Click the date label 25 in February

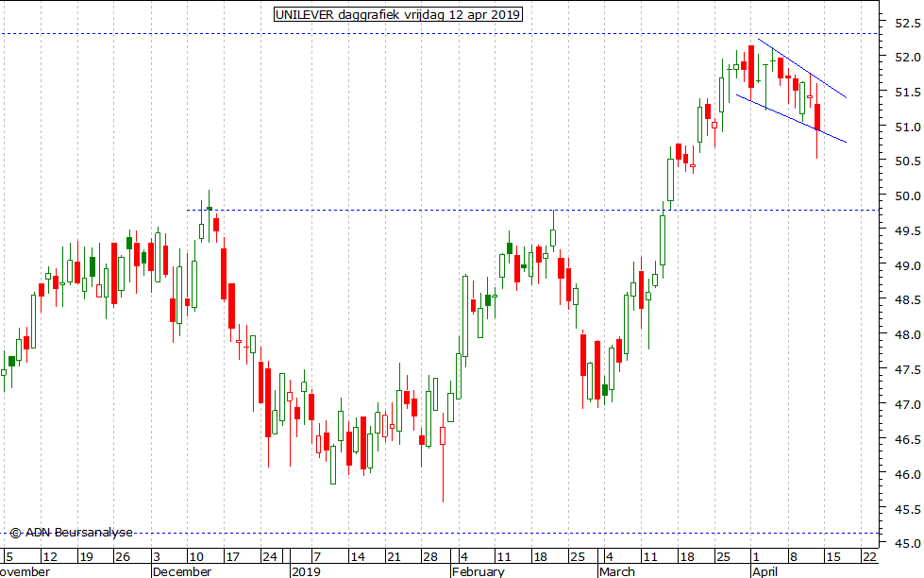point(577,557)
